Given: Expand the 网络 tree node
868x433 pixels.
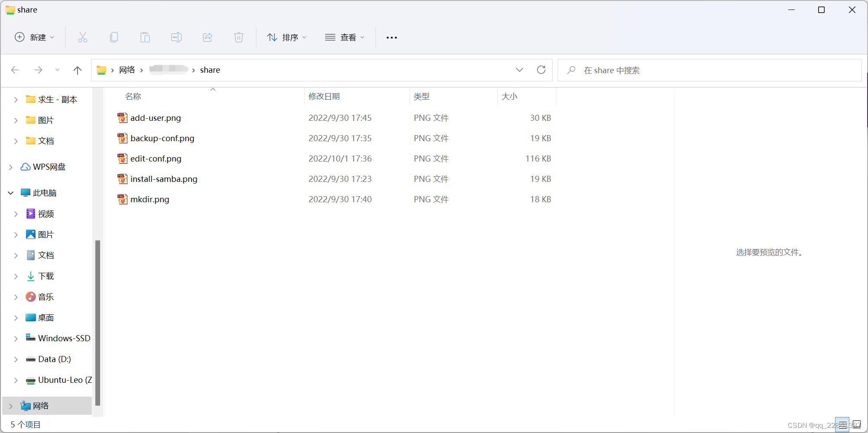Looking at the screenshot, I should 11,406.
